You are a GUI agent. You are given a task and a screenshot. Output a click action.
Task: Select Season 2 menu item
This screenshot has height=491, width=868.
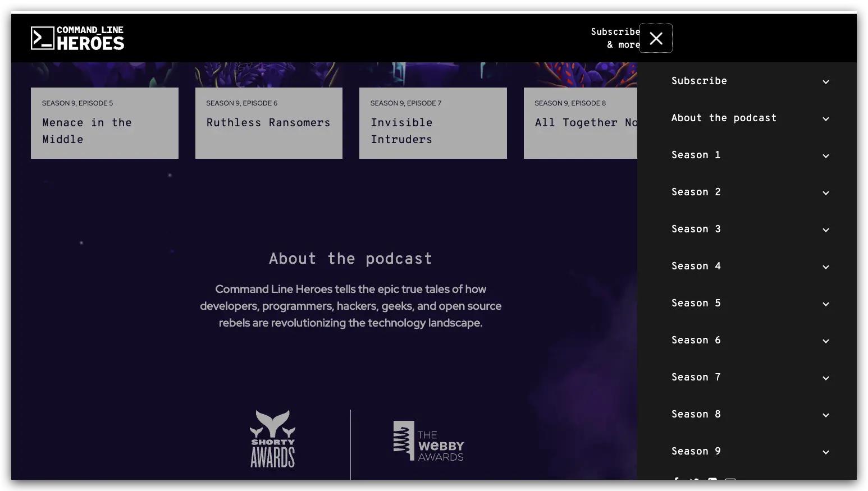tap(696, 192)
